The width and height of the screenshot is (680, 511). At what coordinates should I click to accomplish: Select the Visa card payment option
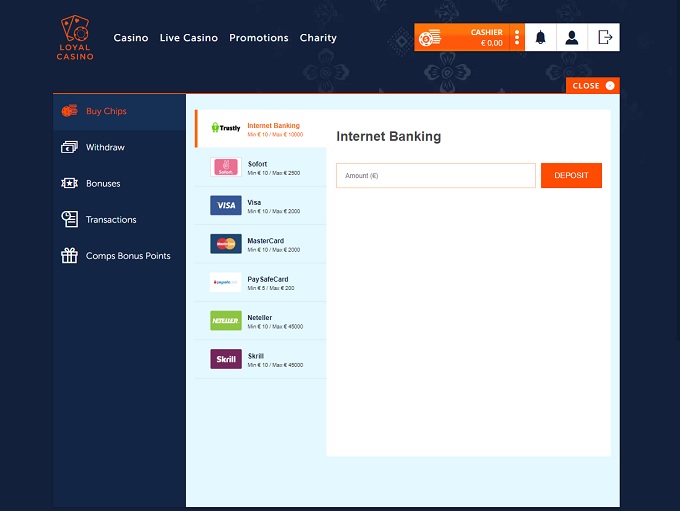tap(260, 205)
